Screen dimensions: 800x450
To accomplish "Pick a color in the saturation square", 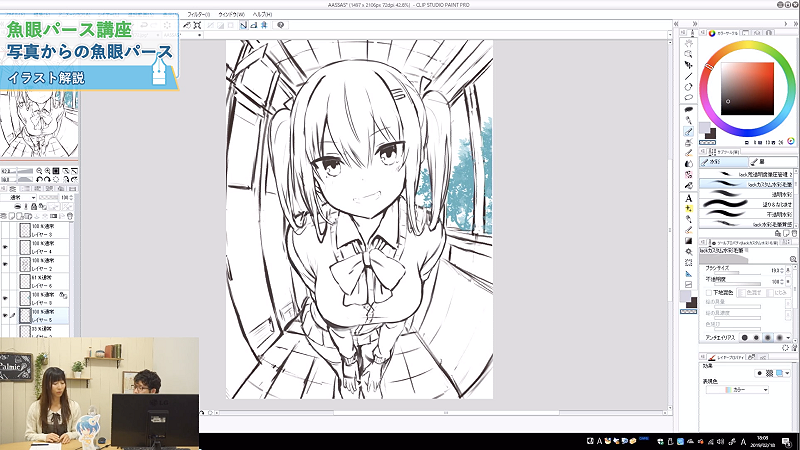I will click(747, 89).
